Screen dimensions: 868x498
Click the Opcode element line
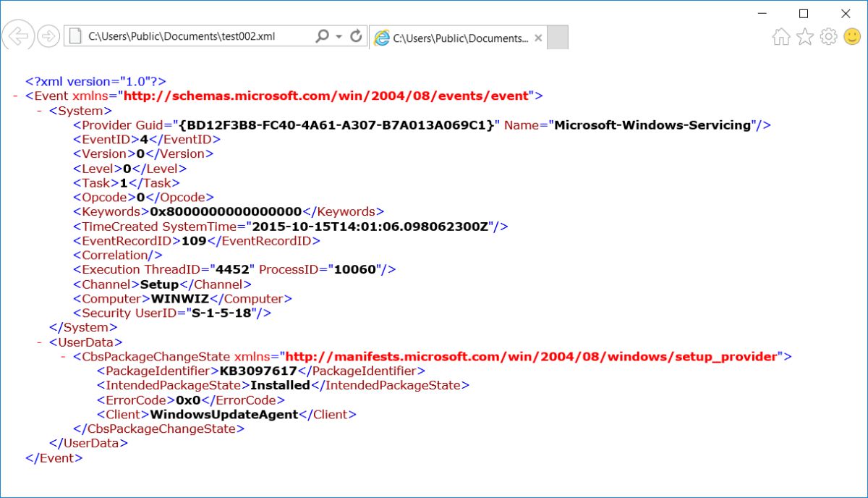coord(143,198)
